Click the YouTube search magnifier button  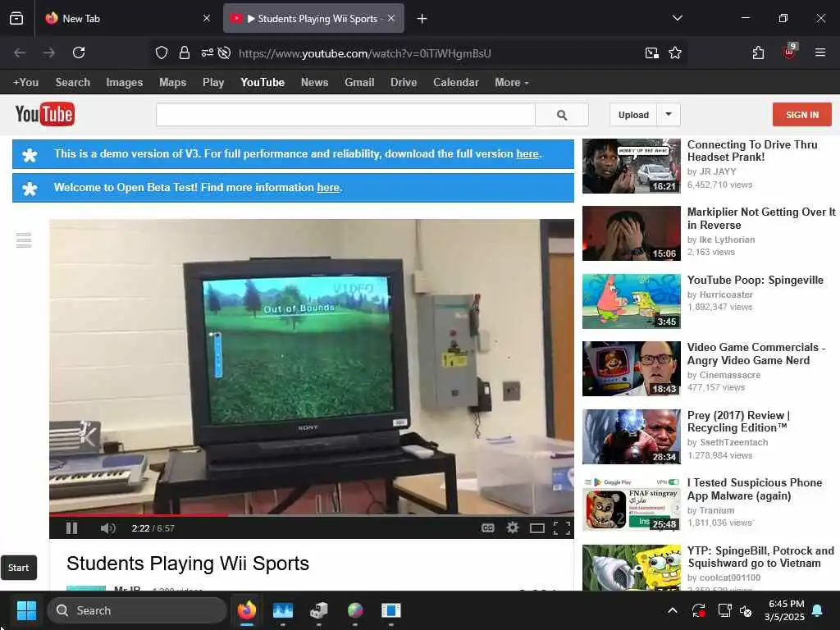pos(561,115)
